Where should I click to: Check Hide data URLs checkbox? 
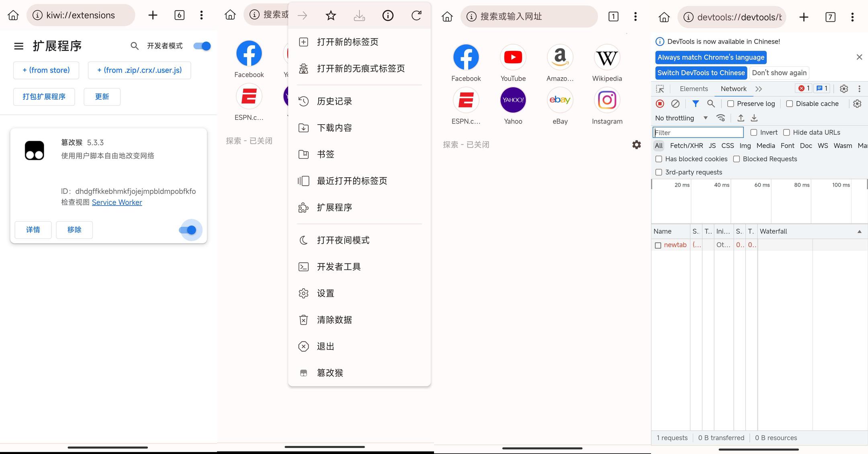(787, 133)
